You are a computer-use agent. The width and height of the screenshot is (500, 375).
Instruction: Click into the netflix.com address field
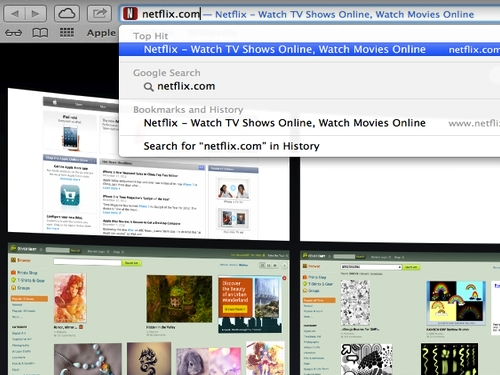[310, 14]
